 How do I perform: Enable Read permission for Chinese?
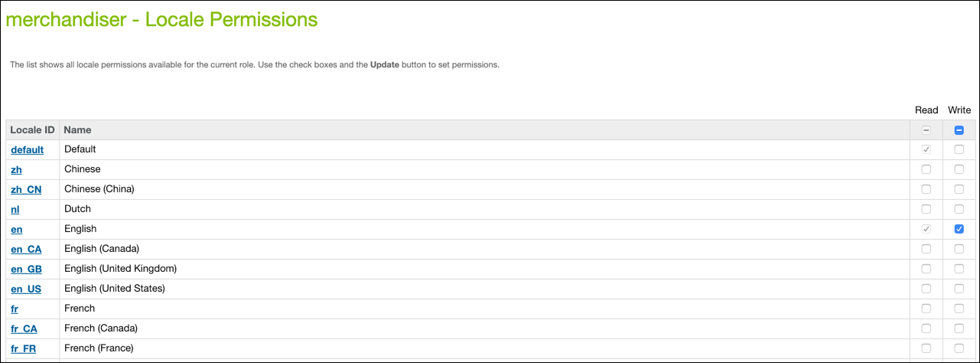tap(926, 169)
